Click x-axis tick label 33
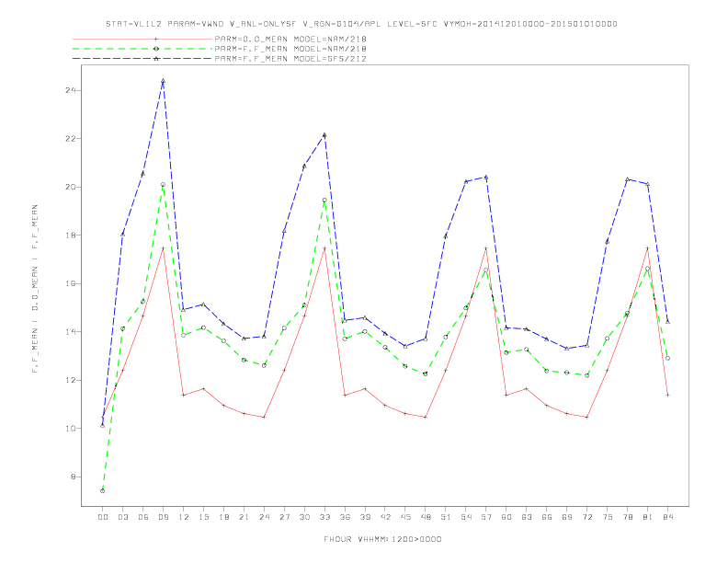The height and width of the screenshot is (563, 728). click(324, 517)
